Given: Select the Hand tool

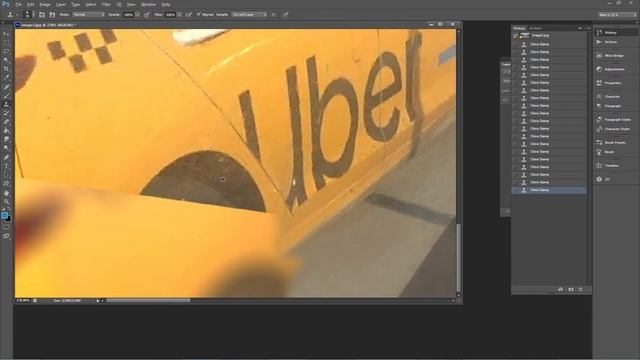Looking at the screenshot, I should [6, 193].
